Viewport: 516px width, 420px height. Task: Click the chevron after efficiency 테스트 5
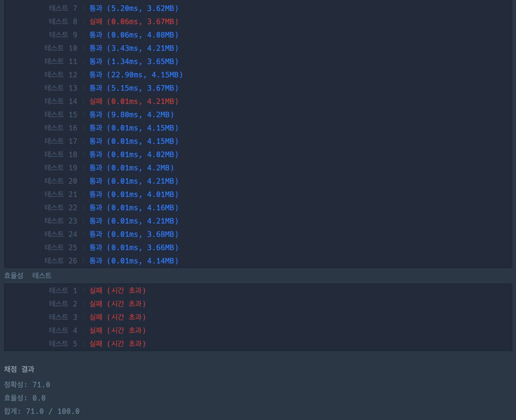tap(84, 344)
